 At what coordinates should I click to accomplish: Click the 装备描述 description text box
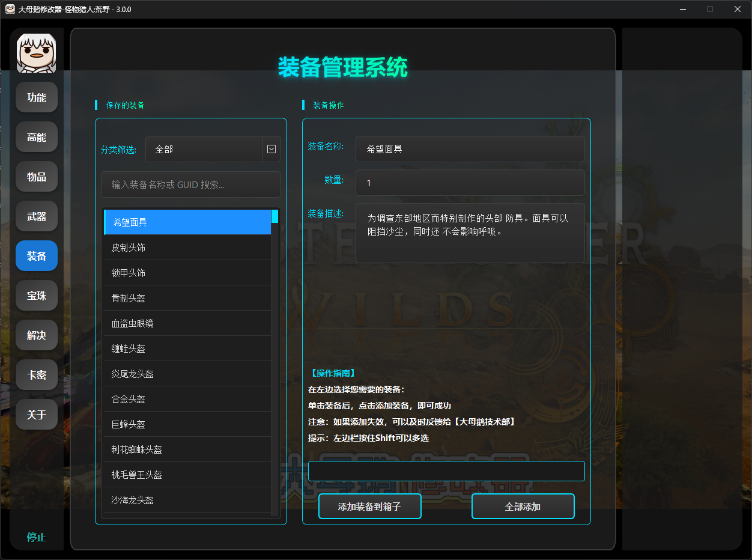tap(470, 233)
